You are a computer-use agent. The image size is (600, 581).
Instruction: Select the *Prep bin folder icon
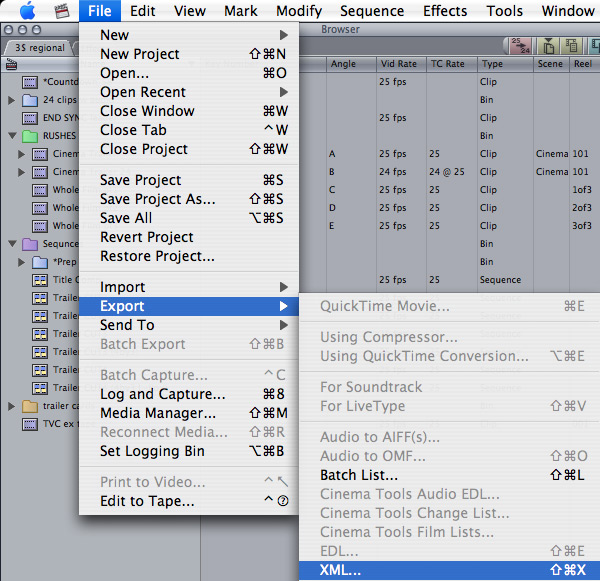[x=40, y=262]
